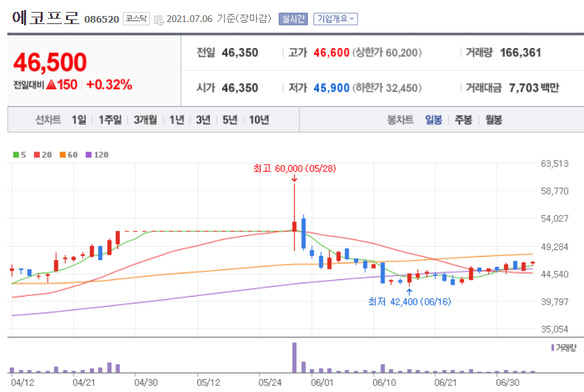The height and width of the screenshot is (392, 584).
Task: Select the 1주일 line chart tab
Action: click(x=110, y=120)
